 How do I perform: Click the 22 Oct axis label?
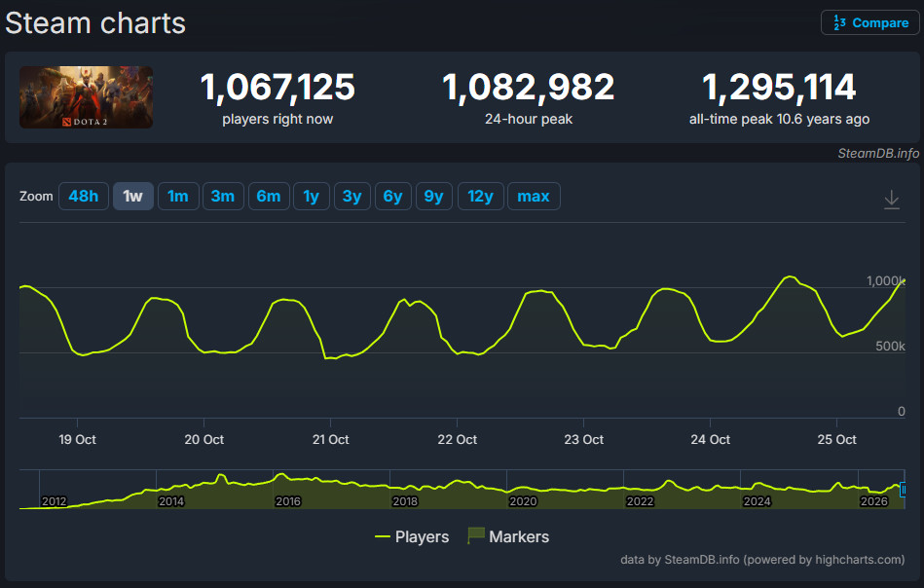click(x=458, y=439)
